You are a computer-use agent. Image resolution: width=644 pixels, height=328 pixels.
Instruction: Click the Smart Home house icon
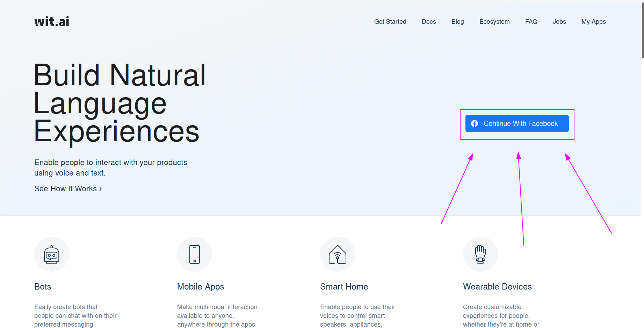pyautogui.click(x=338, y=254)
